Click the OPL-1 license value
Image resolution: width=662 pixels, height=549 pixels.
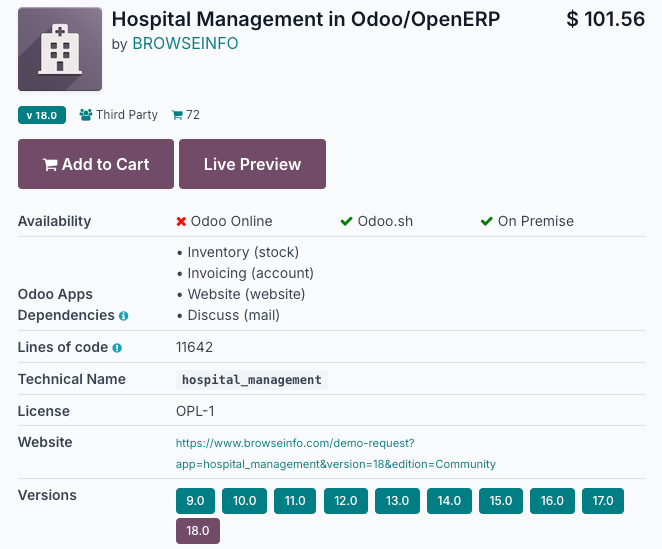(x=195, y=411)
